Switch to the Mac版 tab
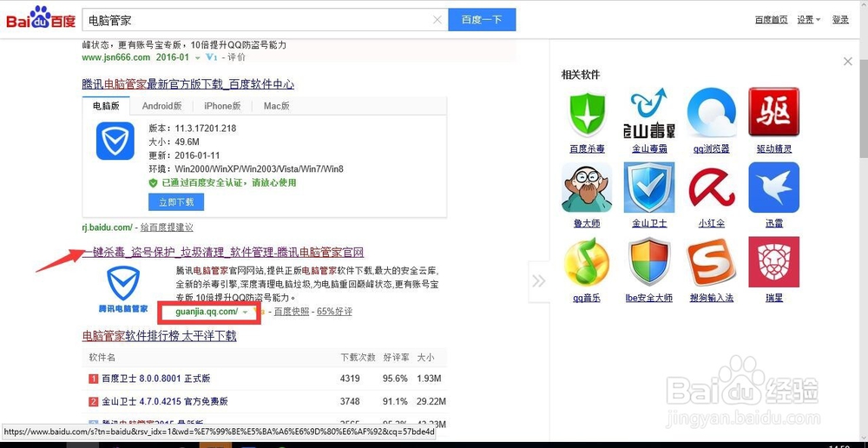The height and width of the screenshot is (448, 868). pyautogui.click(x=276, y=106)
